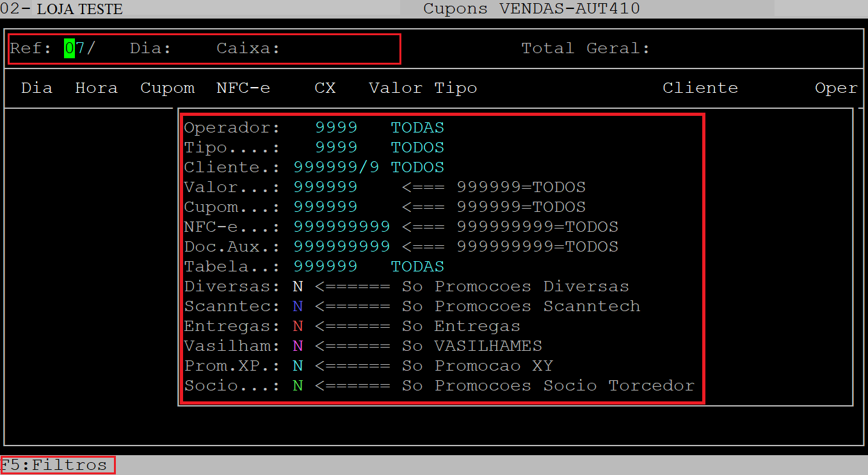Viewport: 868px width, 475px height.
Task: Click '999999=TODOS' hint on Valor row
Action: 521,187
